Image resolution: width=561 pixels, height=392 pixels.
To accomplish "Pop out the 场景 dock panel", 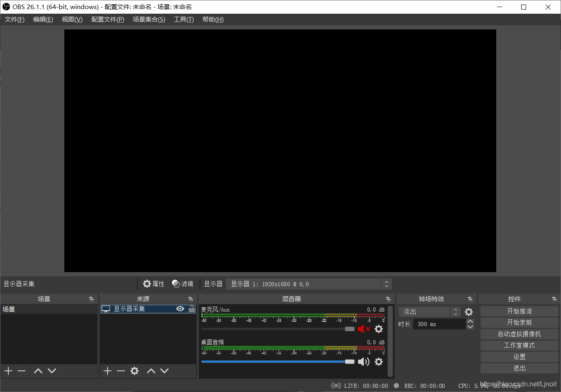I will pyautogui.click(x=91, y=299).
